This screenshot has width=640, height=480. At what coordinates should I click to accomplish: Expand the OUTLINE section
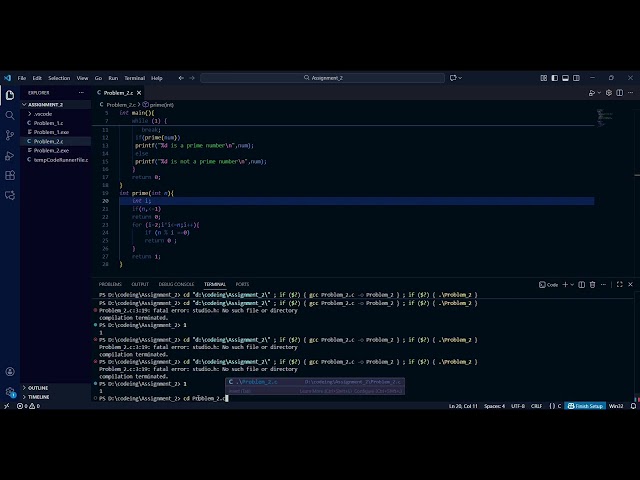tap(56, 388)
